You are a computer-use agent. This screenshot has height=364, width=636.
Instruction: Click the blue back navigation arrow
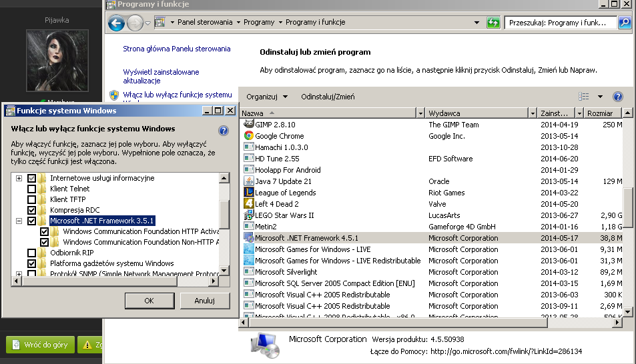116,23
